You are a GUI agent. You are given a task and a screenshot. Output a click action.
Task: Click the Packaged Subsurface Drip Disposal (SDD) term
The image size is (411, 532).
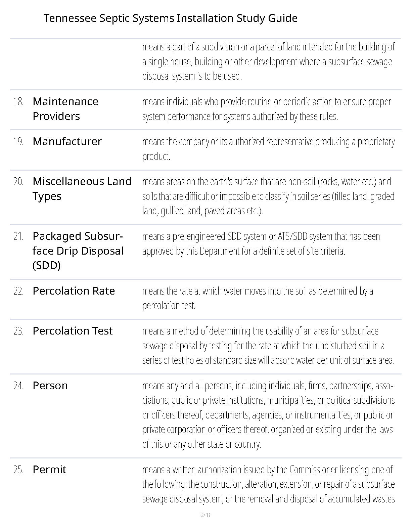click(78, 251)
